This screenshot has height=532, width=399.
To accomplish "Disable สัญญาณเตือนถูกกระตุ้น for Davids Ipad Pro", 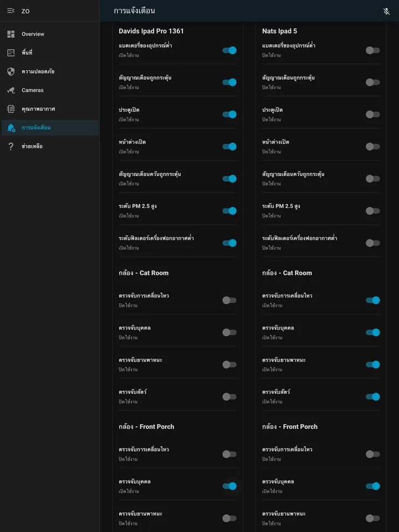I will tap(229, 83).
